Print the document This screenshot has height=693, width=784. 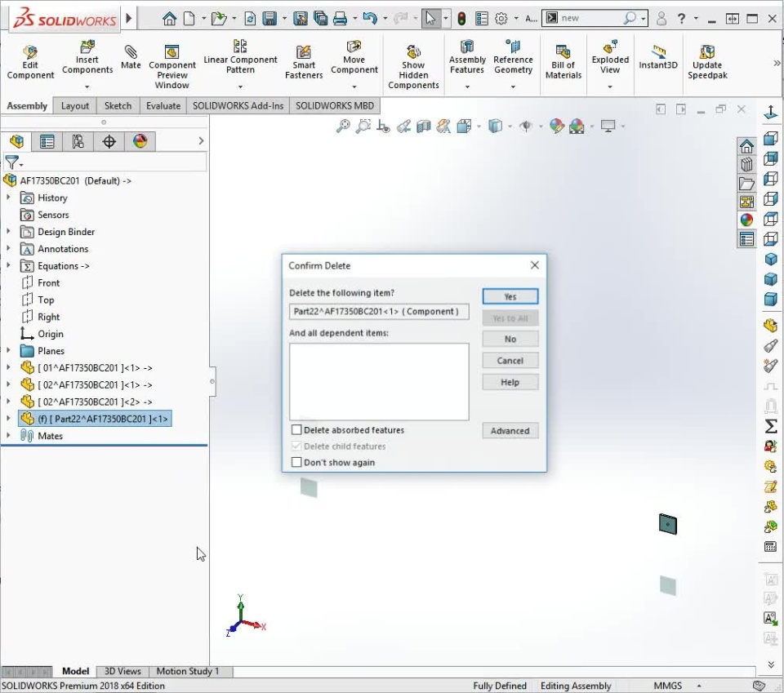[x=340, y=19]
